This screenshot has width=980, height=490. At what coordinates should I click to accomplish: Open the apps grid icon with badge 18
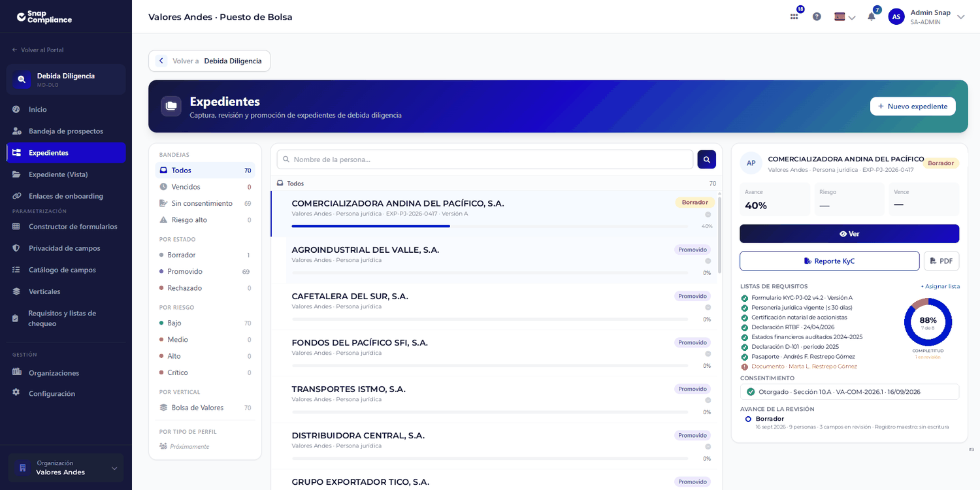(794, 17)
